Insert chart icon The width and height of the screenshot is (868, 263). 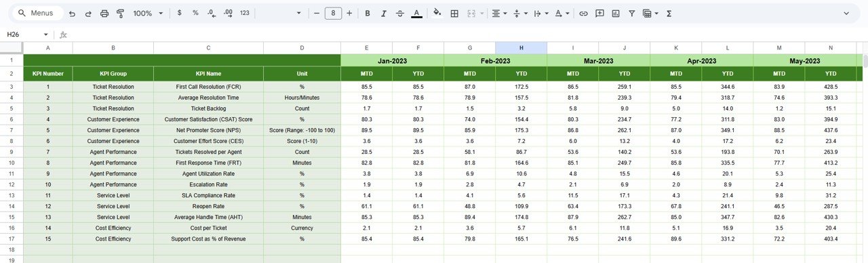pos(616,13)
